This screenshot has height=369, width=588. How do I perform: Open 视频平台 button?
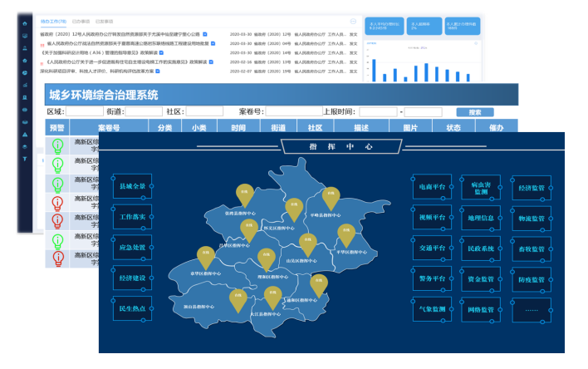[432, 218]
